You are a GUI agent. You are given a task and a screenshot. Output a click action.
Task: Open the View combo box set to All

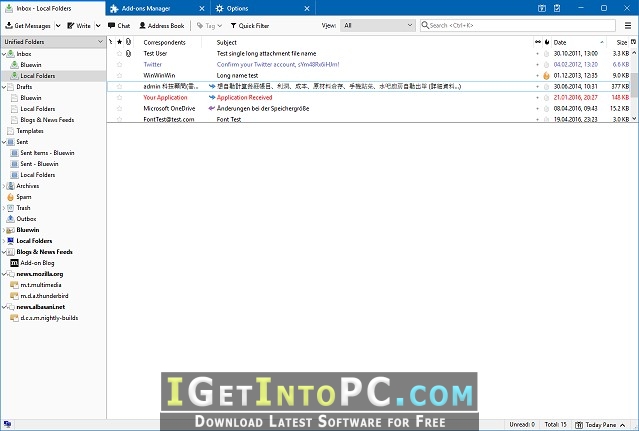pyautogui.click(x=377, y=25)
